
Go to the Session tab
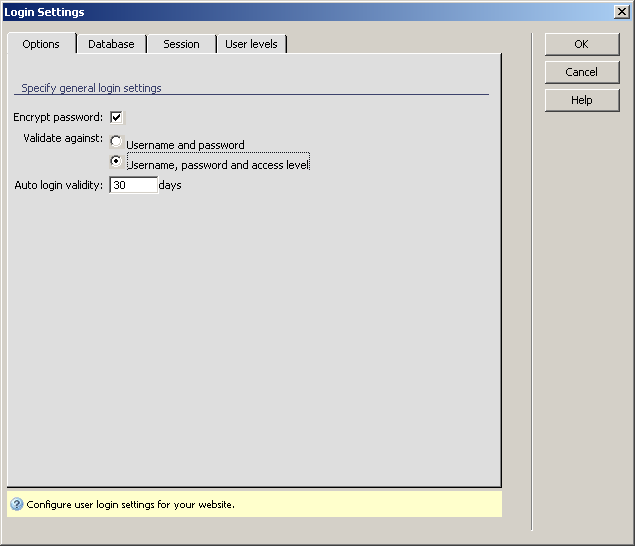181,44
